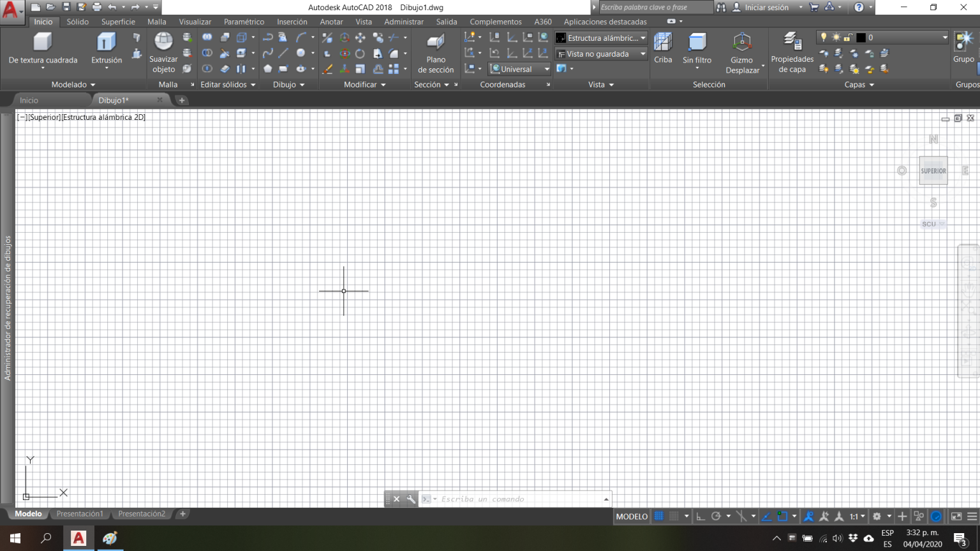Toggle ortho mode in status bar

pos(701,517)
